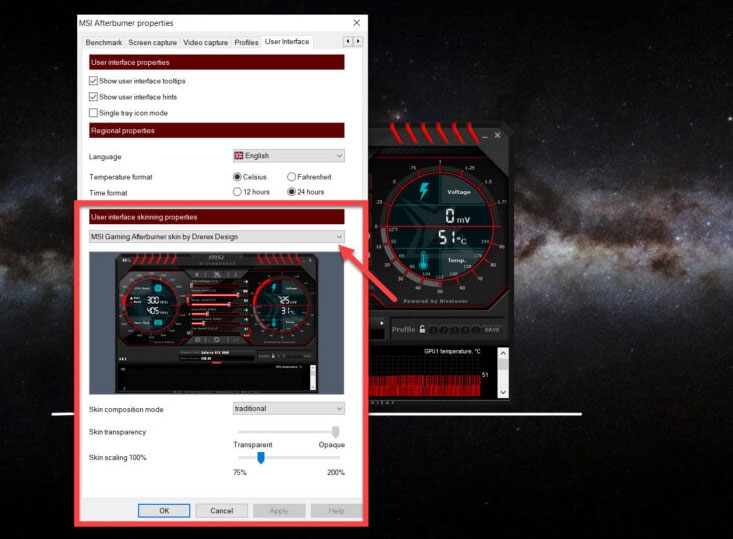Switch to the Profiles tab
Image resolution: width=733 pixels, height=539 pixels.
(246, 43)
